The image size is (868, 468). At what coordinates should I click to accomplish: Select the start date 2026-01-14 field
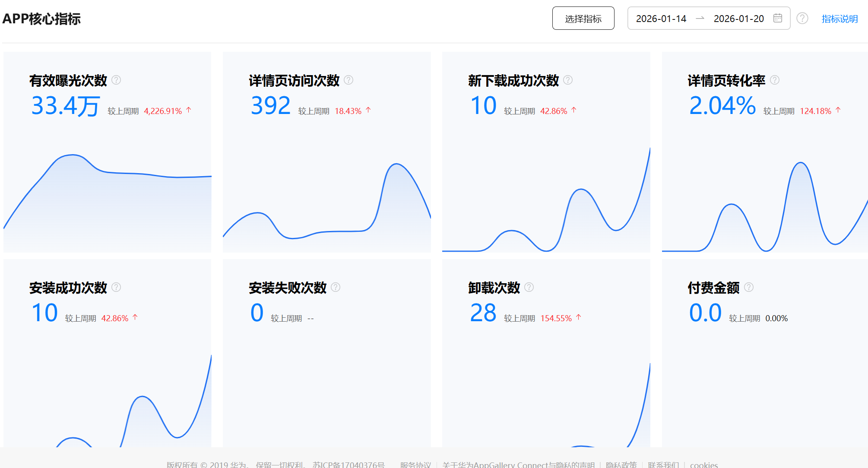(x=661, y=19)
